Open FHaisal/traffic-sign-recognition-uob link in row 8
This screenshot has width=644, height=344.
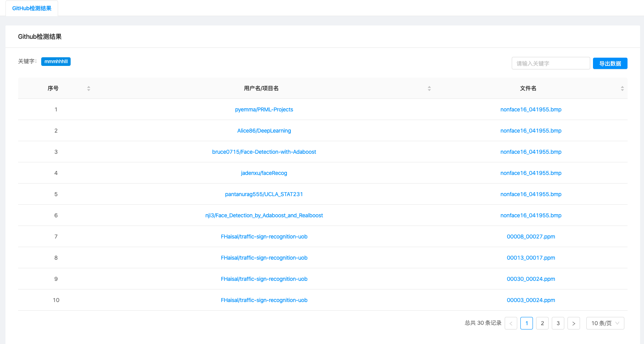pyautogui.click(x=264, y=258)
